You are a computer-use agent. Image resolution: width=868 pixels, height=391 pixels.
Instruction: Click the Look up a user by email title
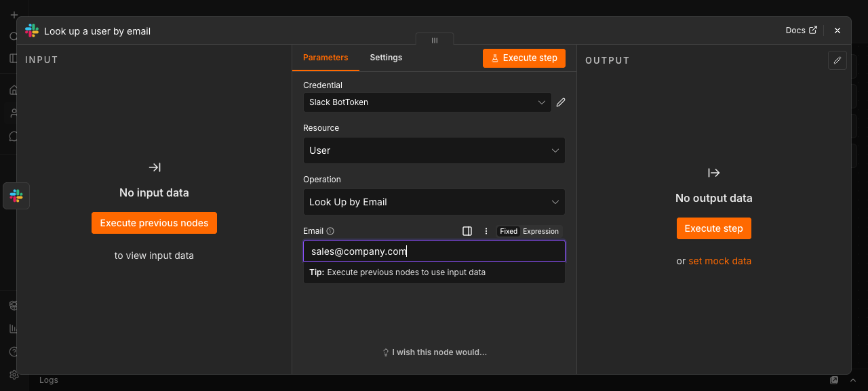click(x=97, y=31)
